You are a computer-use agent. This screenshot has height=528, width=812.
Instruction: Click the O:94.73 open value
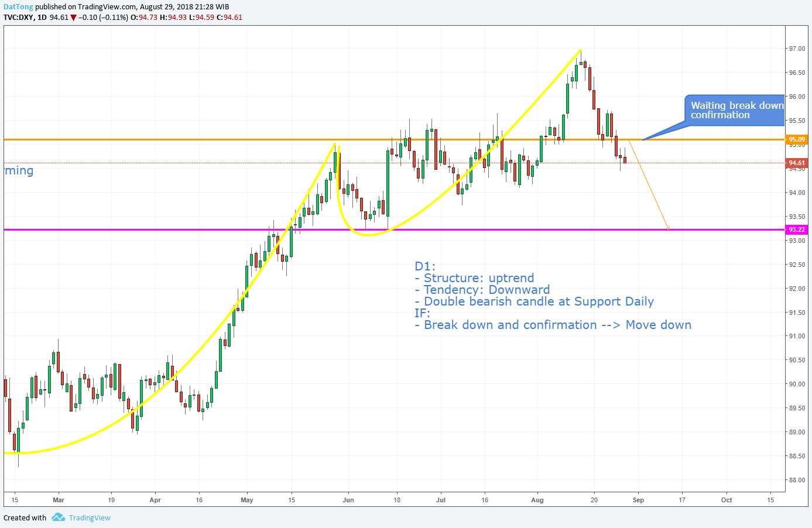144,18
